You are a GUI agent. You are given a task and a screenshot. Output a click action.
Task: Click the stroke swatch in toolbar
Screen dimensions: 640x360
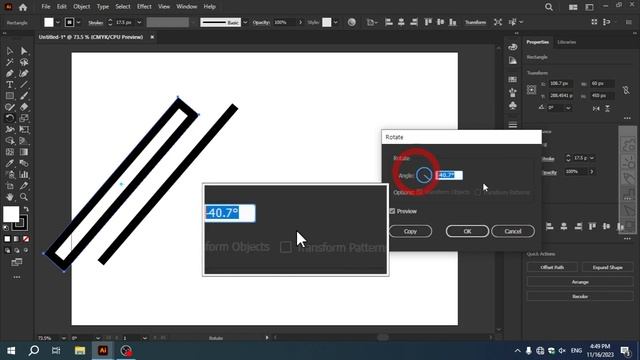tap(20, 223)
